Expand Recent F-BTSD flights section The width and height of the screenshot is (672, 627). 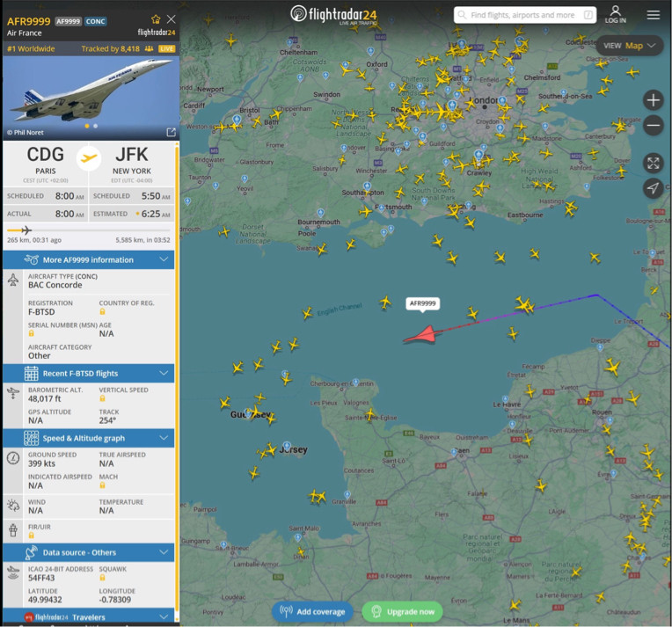[x=89, y=373]
